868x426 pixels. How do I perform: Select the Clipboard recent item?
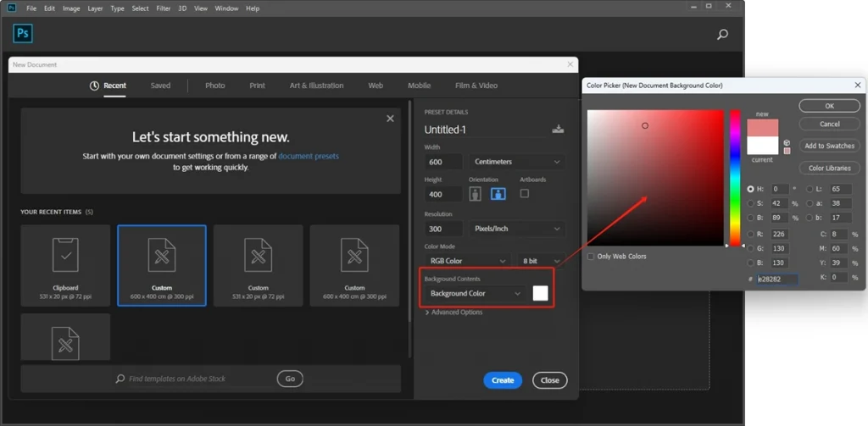point(65,264)
